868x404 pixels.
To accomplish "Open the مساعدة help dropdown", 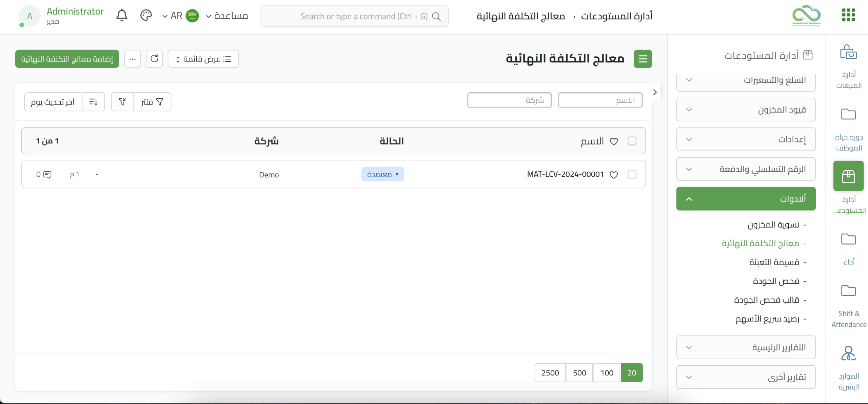I will click(x=227, y=16).
